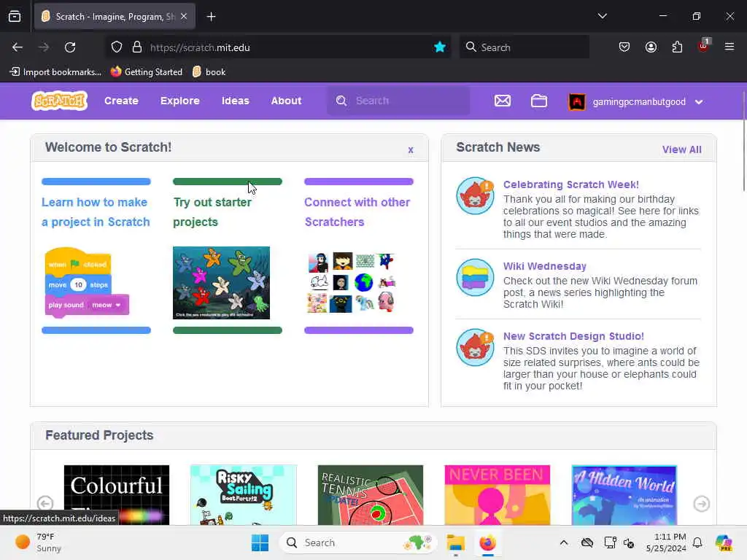Open the Firefox account icon
Screen dimensions: 747x560
coord(651,47)
